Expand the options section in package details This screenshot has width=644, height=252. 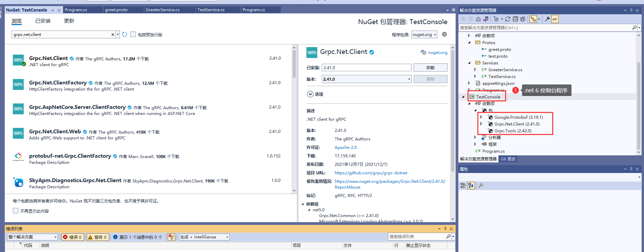[x=310, y=94]
